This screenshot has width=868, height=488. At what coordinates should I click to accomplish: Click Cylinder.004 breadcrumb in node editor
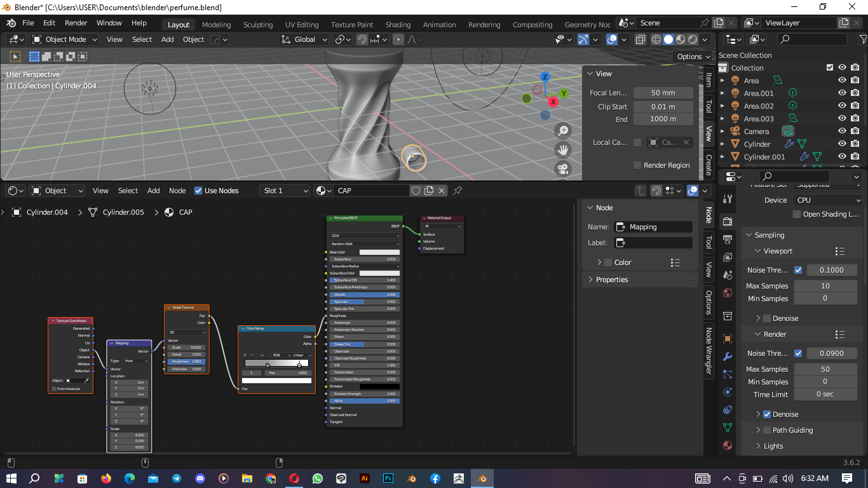tap(47, 212)
